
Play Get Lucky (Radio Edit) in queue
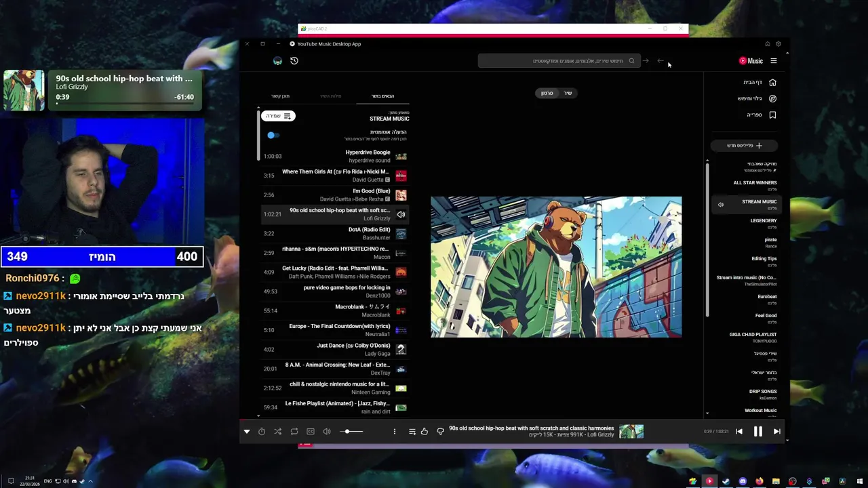tap(335, 272)
